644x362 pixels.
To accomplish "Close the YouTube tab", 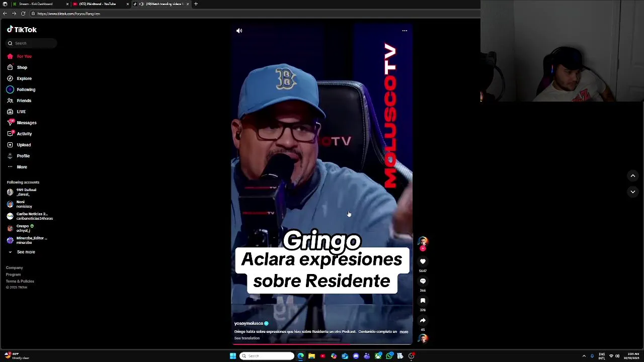I will click(x=128, y=4).
